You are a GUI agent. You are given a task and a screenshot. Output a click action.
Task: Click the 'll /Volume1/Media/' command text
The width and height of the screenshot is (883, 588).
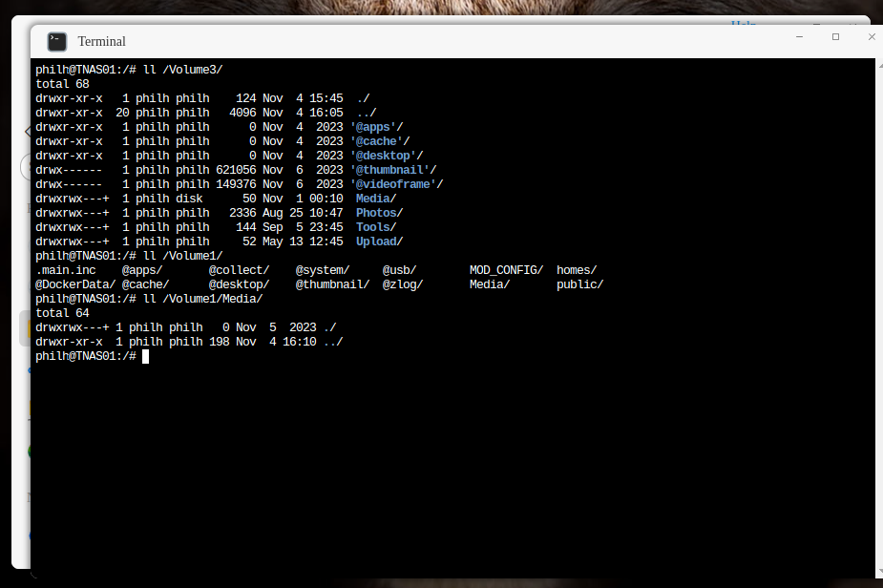click(x=202, y=299)
